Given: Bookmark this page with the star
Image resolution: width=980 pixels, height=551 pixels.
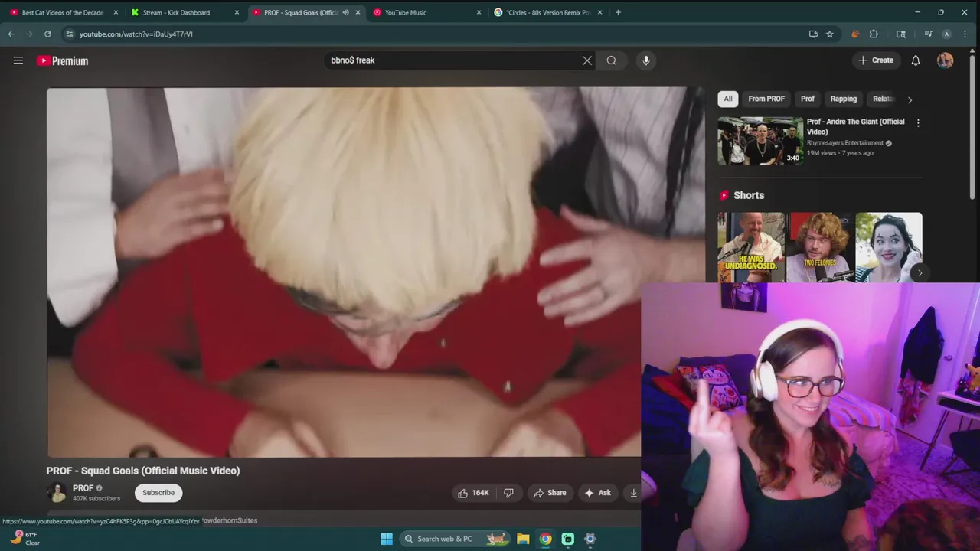Looking at the screenshot, I should pos(830,34).
